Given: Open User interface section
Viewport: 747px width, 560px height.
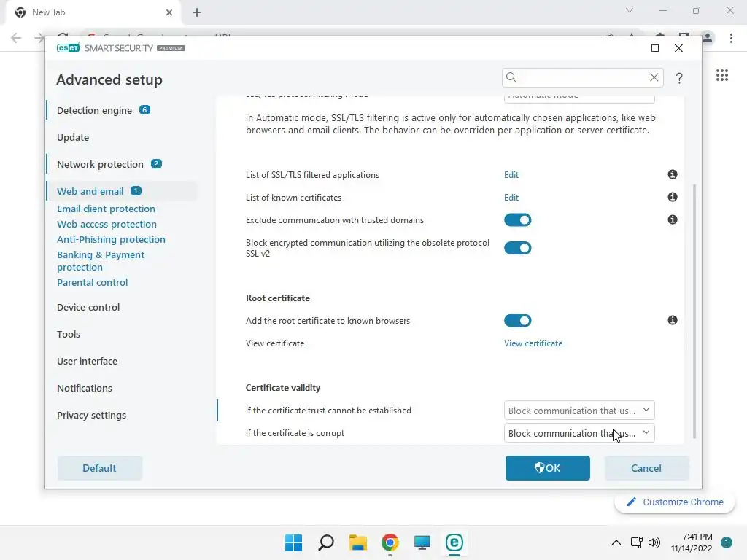Looking at the screenshot, I should pos(88,361).
